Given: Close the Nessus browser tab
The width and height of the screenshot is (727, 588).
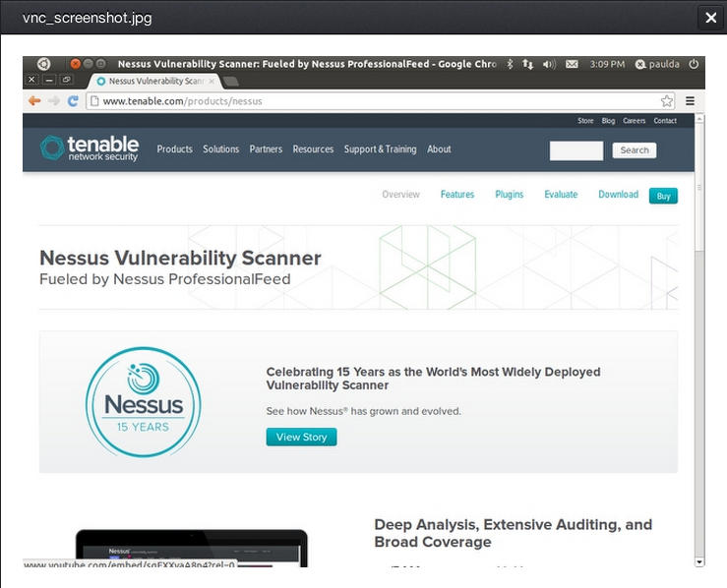Looking at the screenshot, I should coord(212,81).
